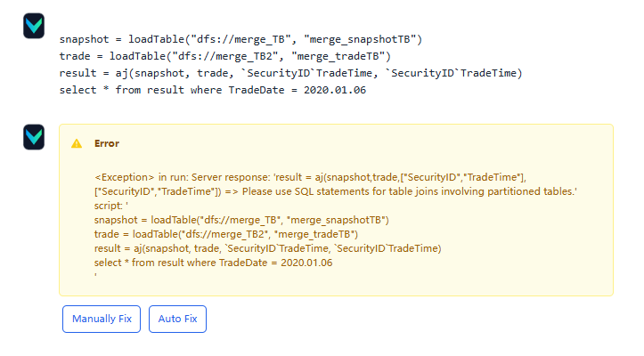Click the result = aj(...) line in top code
644x356 pixels.
point(290,73)
